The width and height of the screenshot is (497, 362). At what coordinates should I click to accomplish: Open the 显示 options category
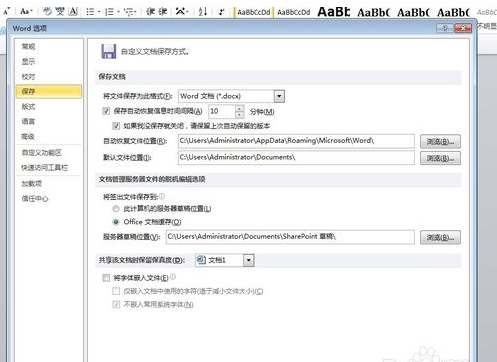click(49, 62)
